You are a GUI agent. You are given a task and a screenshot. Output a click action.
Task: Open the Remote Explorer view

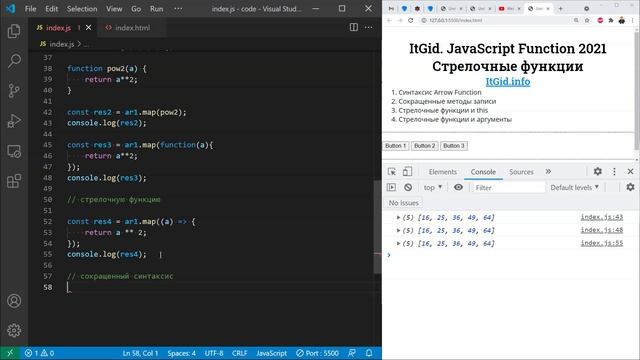tap(14, 151)
